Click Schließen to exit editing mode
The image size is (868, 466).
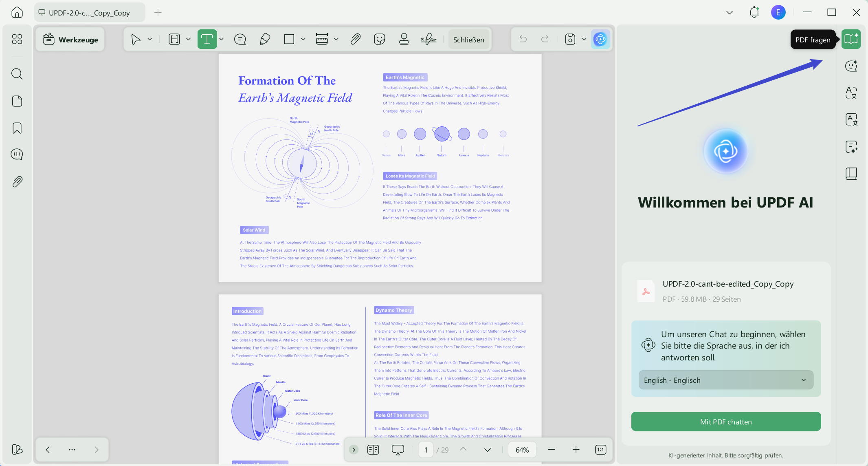pos(469,39)
